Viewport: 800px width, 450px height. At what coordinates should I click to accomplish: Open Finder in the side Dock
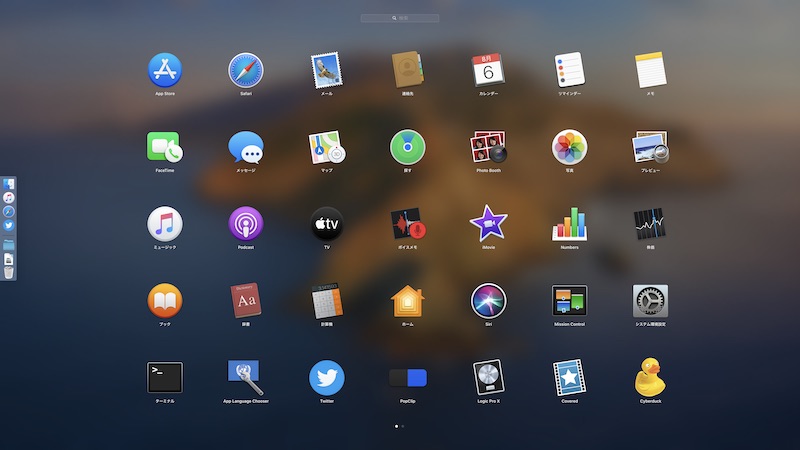(x=9, y=184)
